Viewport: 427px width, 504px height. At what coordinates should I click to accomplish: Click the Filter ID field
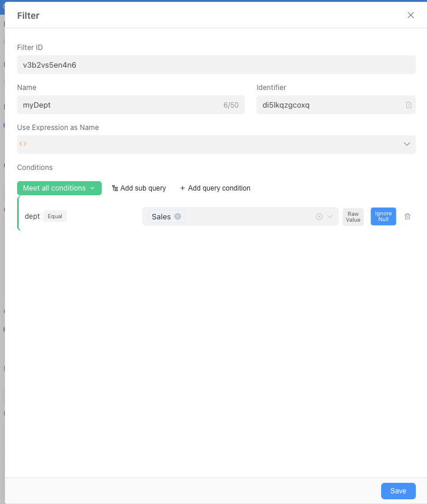216,65
